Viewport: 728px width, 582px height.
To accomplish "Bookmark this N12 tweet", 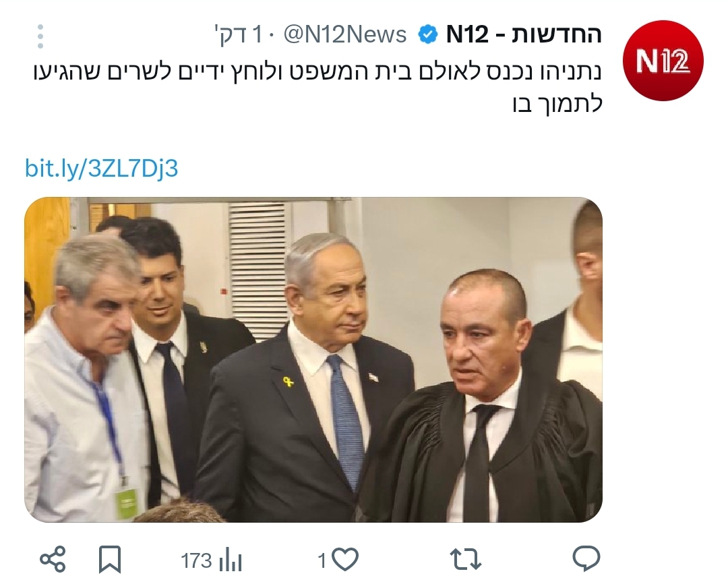I will tap(110, 559).
